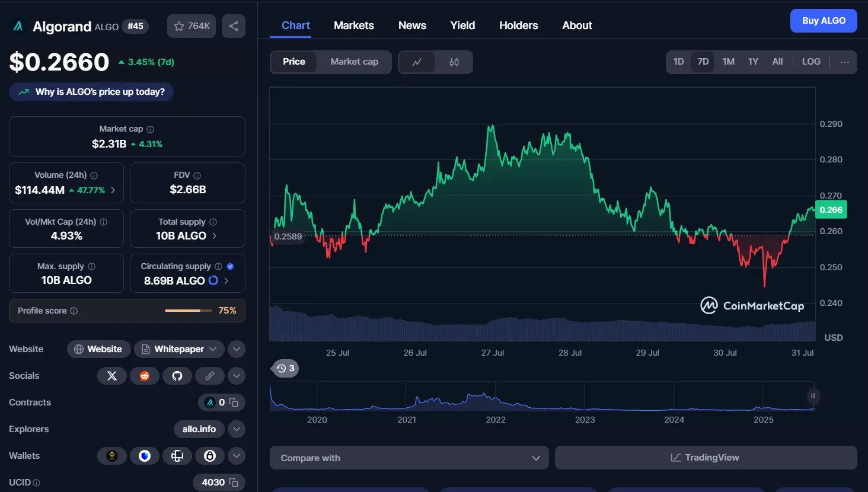868x492 pixels.
Task: Open the chart events history badge
Action: tap(285, 369)
